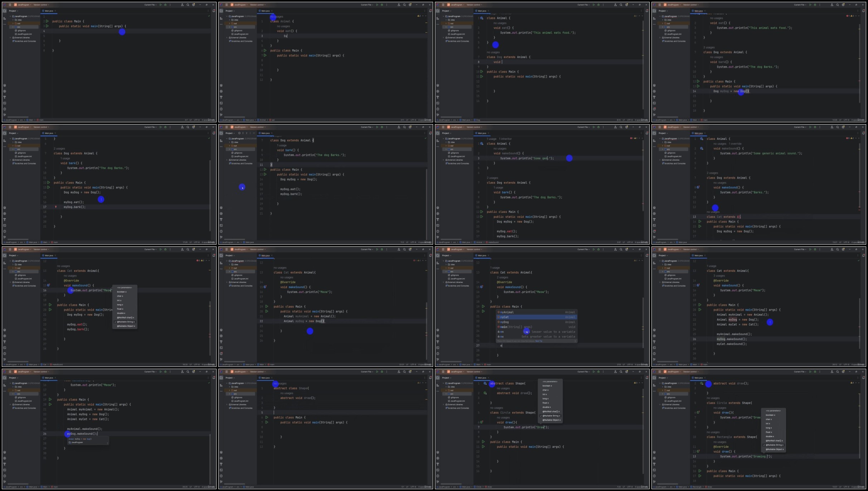868x491 pixels.
Task: Open notifications bell in frame printing 'Drawing'
Action: 863,378
